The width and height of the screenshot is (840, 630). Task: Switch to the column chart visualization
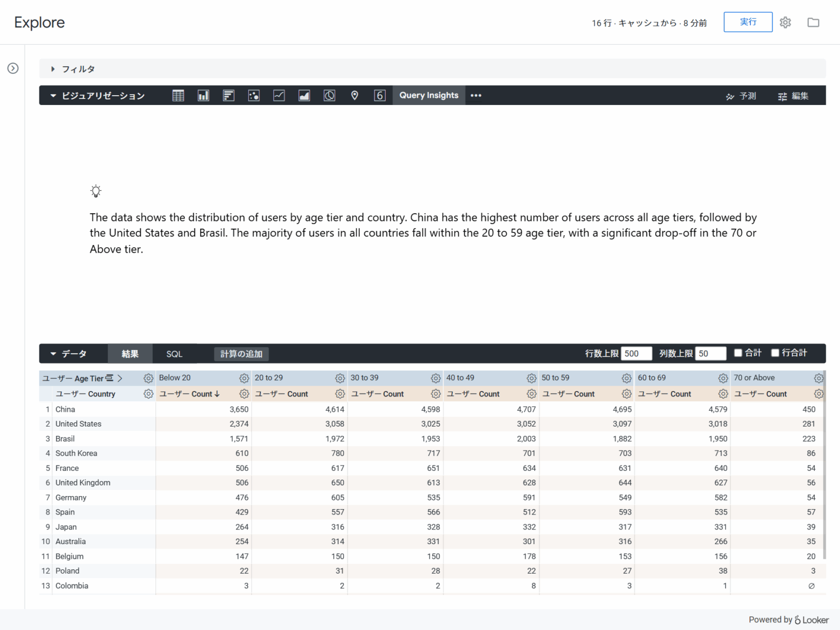pyautogui.click(x=203, y=95)
